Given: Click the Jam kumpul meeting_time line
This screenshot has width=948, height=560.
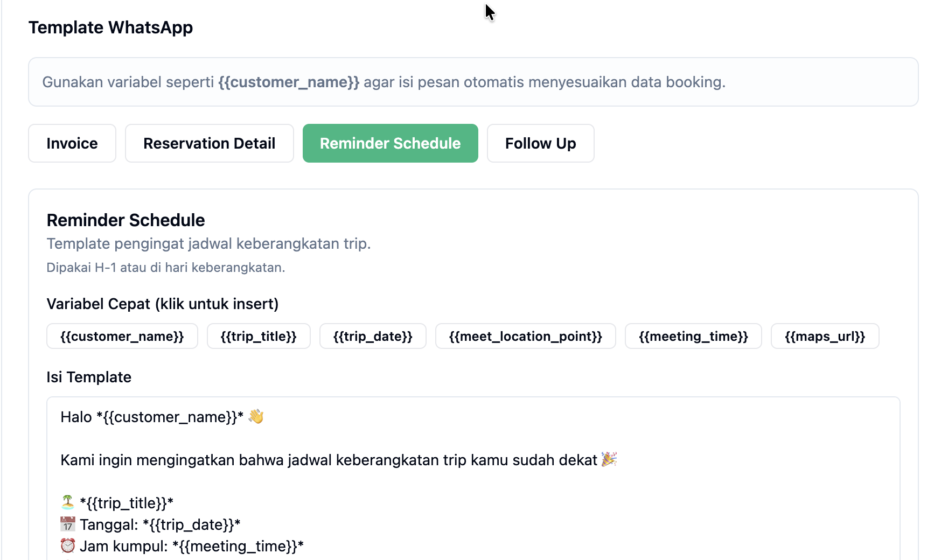Looking at the screenshot, I should [182, 546].
